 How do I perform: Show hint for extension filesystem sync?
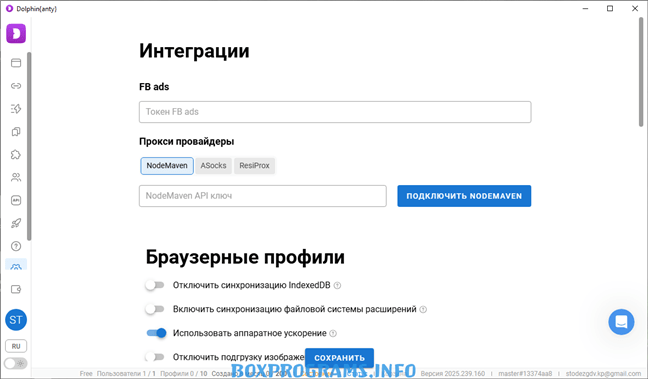coord(423,310)
